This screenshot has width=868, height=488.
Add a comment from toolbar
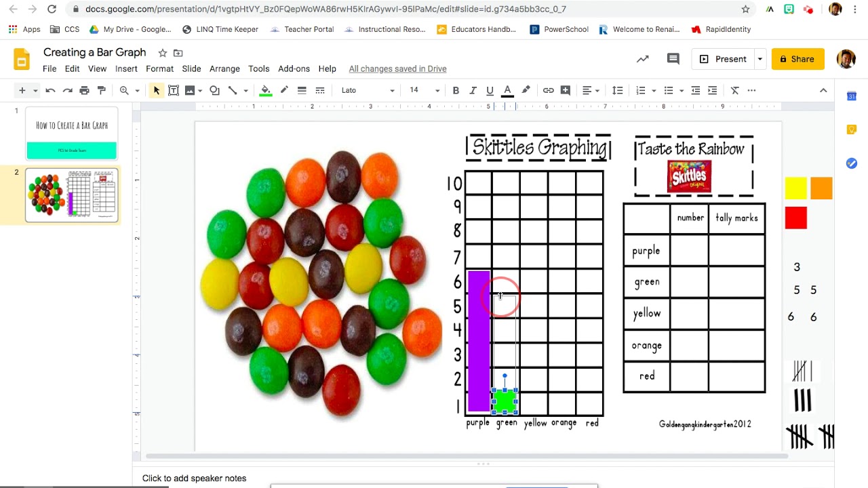pos(566,90)
